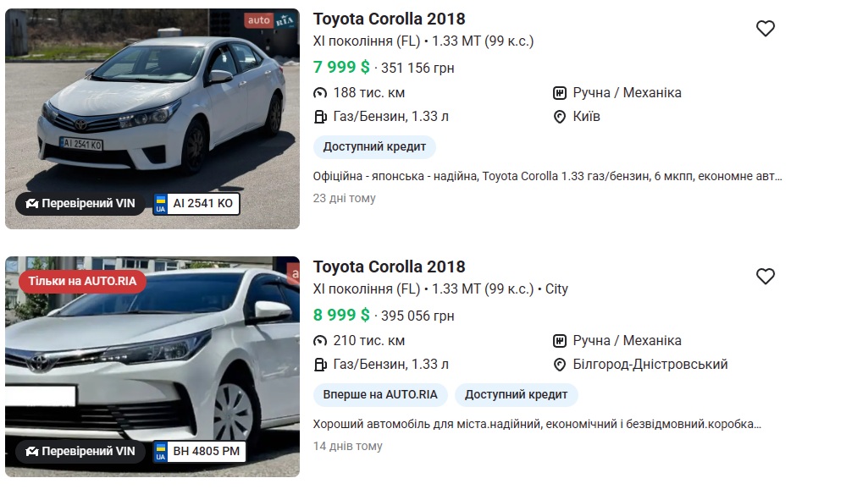Click gearbox icon in second listing
The height and width of the screenshot is (489, 868).
point(560,341)
